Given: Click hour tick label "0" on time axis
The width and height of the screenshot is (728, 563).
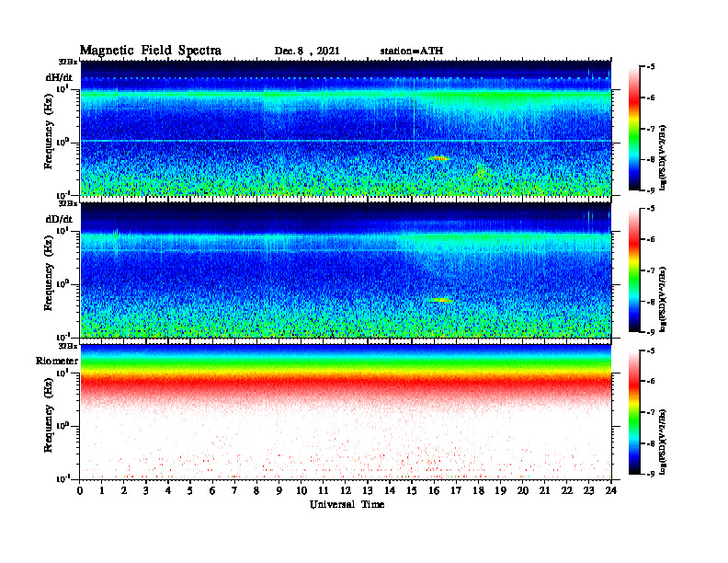Looking at the screenshot, I should 80,490.
